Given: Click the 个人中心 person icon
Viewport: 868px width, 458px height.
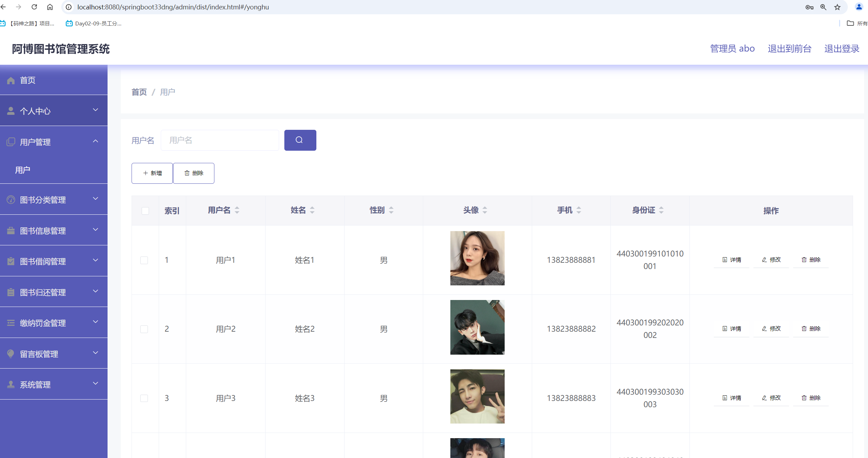Looking at the screenshot, I should [11, 111].
